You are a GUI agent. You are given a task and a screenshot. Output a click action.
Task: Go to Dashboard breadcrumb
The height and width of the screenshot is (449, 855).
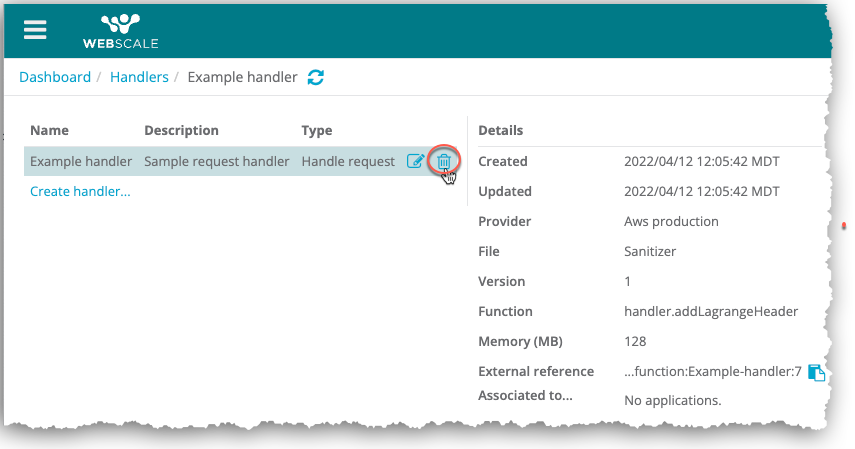click(x=55, y=77)
